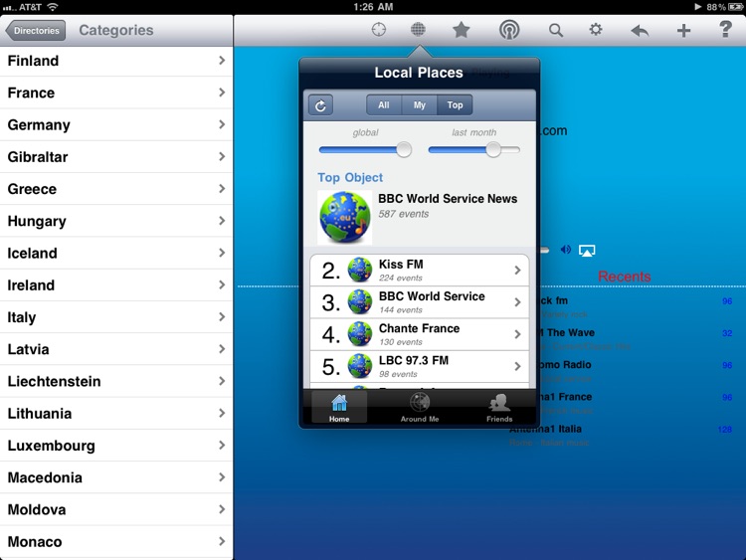Open the Chante France entry
Screen dimensions: 746x560
click(419, 334)
